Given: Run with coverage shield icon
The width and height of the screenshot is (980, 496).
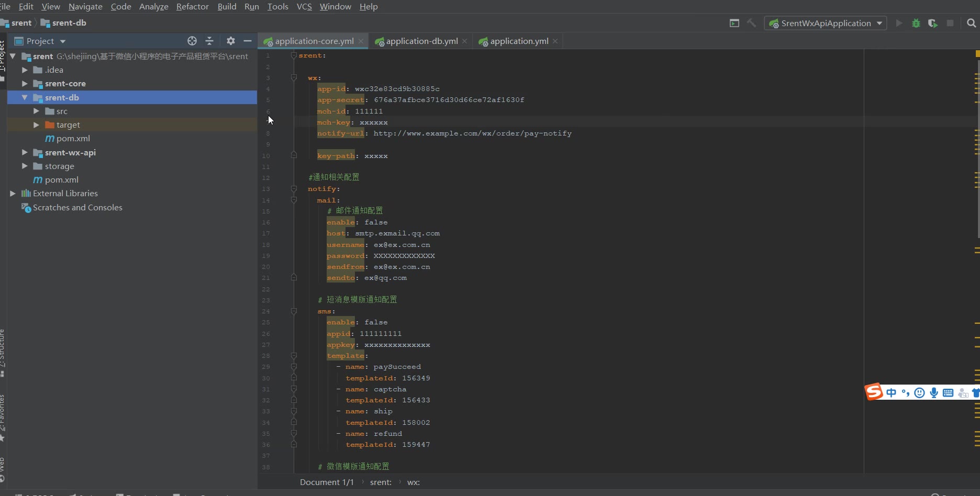Looking at the screenshot, I should pos(933,23).
